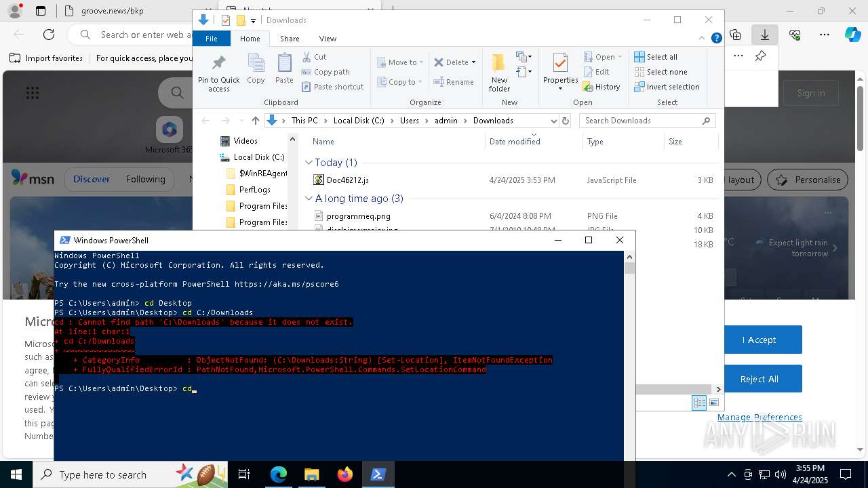Collapse the Today (1) group
This screenshot has height=488, width=868.
tap(309, 163)
